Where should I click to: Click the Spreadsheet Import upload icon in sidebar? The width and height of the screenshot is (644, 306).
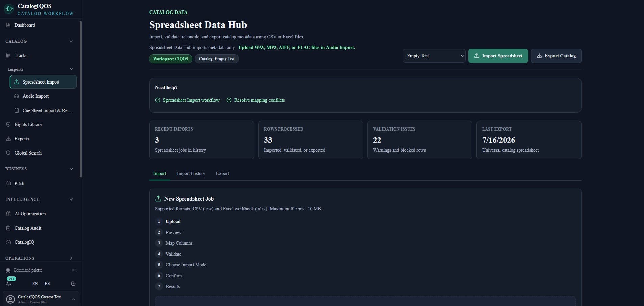click(x=17, y=82)
